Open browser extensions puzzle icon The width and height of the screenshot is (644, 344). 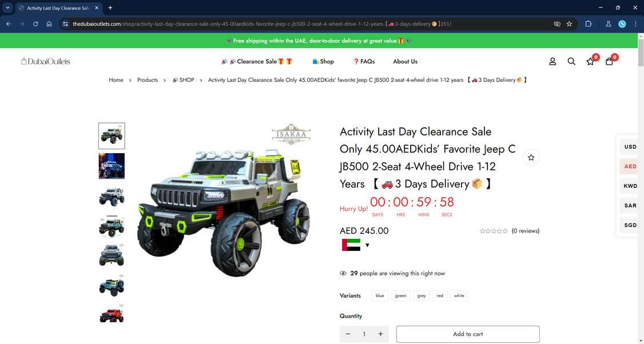pyautogui.click(x=588, y=24)
